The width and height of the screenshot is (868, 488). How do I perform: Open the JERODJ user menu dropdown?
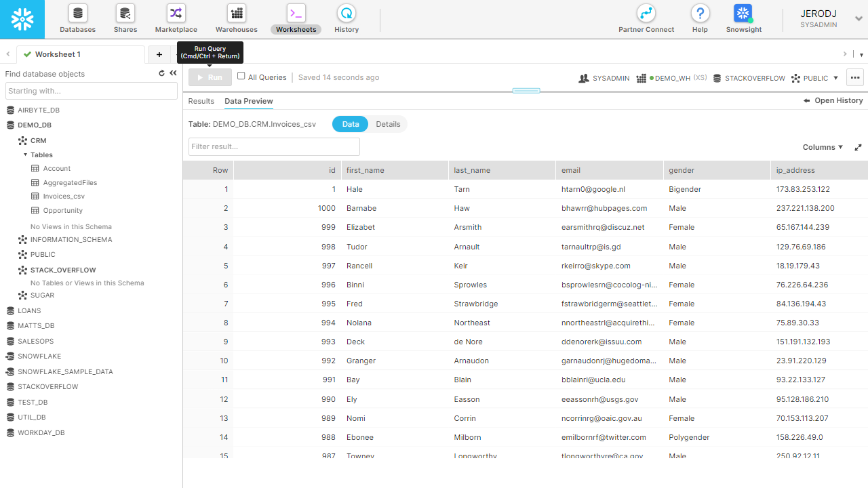[859, 19]
